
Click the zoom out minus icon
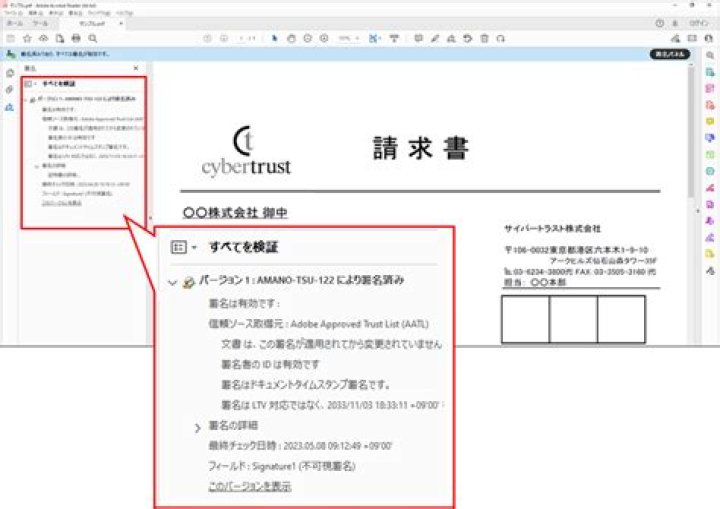tap(308, 39)
